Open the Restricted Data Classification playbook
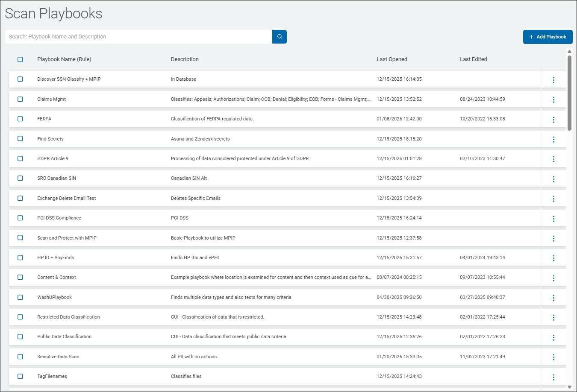This screenshot has width=577, height=392. click(68, 317)
